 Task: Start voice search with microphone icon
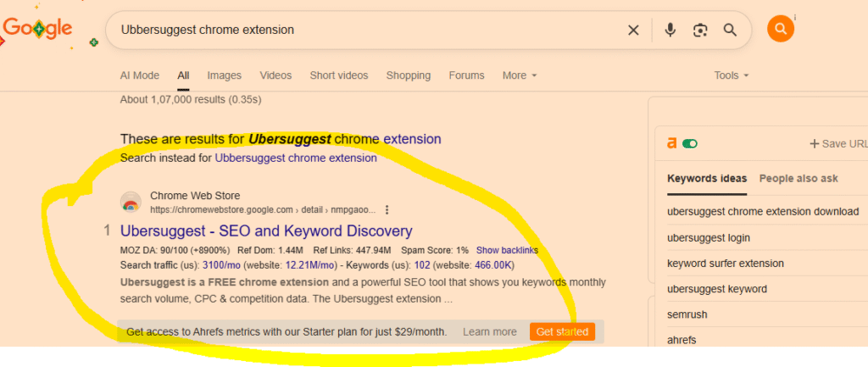pos(670,30)
